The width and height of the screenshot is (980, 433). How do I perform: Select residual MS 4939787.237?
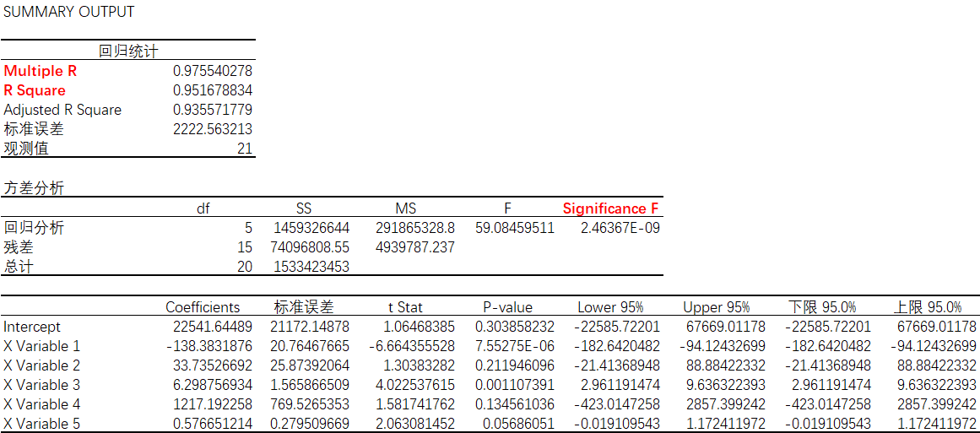click(415, 247)
